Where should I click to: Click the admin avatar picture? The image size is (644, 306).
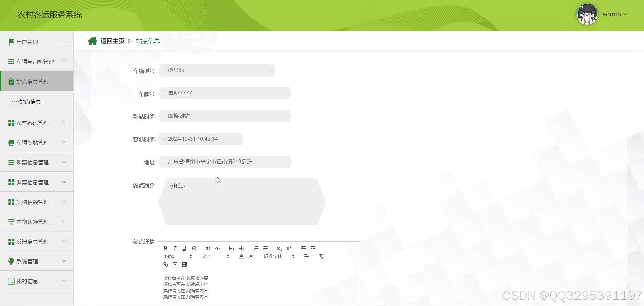coord(587,14)
